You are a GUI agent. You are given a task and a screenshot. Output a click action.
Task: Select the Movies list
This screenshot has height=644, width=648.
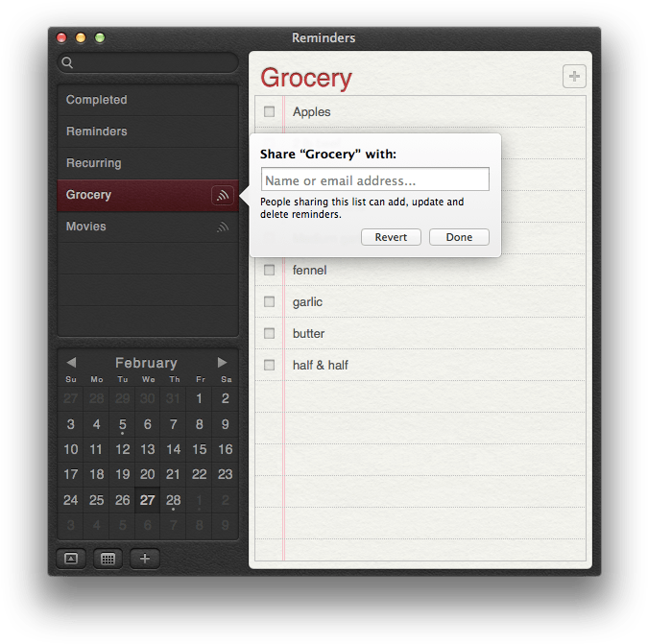[x=148, y=227]
